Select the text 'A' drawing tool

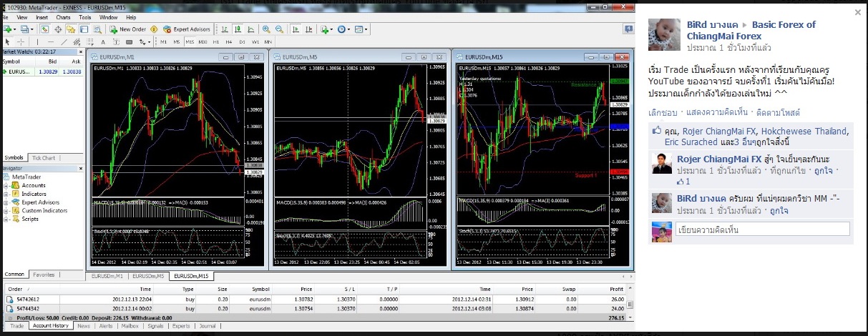103,42
